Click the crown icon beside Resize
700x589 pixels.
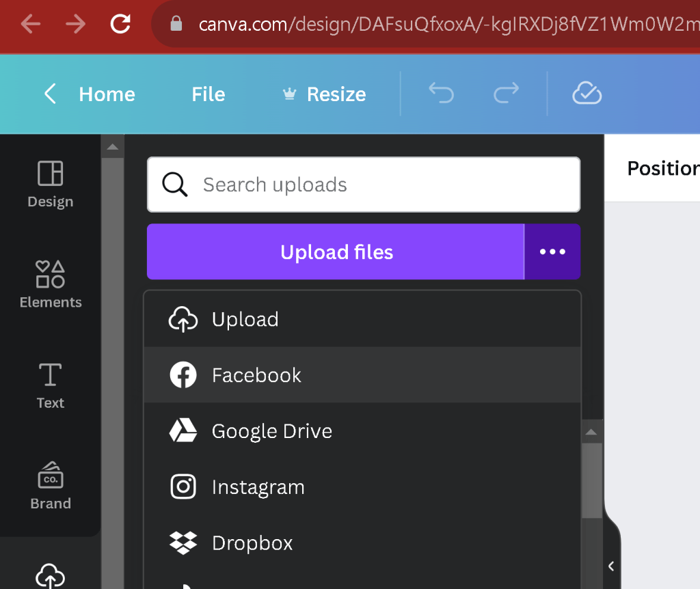tap(289, 94)
